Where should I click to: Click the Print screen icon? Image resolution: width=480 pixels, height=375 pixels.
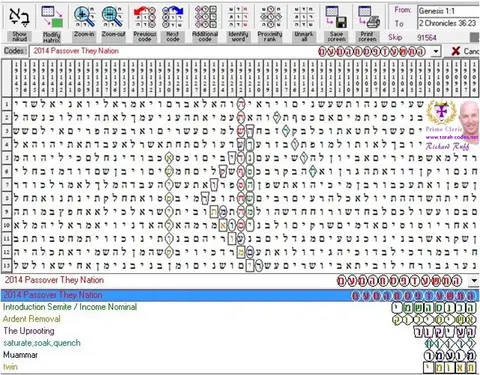point(368,17)
